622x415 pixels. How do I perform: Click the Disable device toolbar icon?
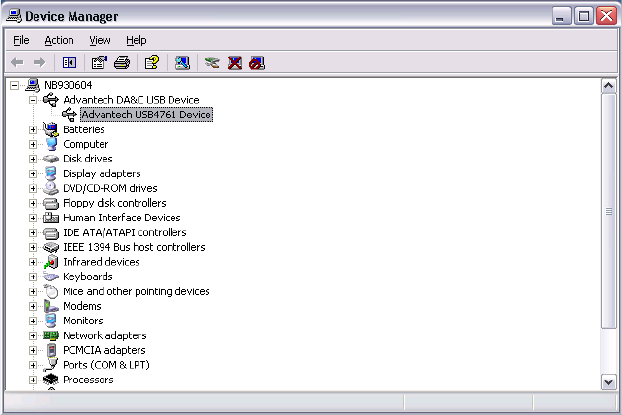[257, 62]
